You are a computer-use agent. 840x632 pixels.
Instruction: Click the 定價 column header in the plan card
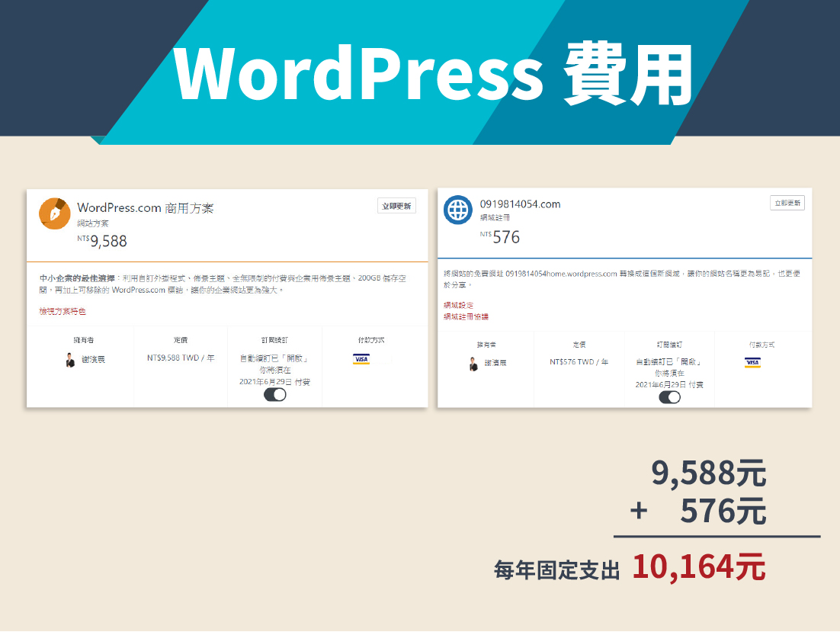point(181,340)
